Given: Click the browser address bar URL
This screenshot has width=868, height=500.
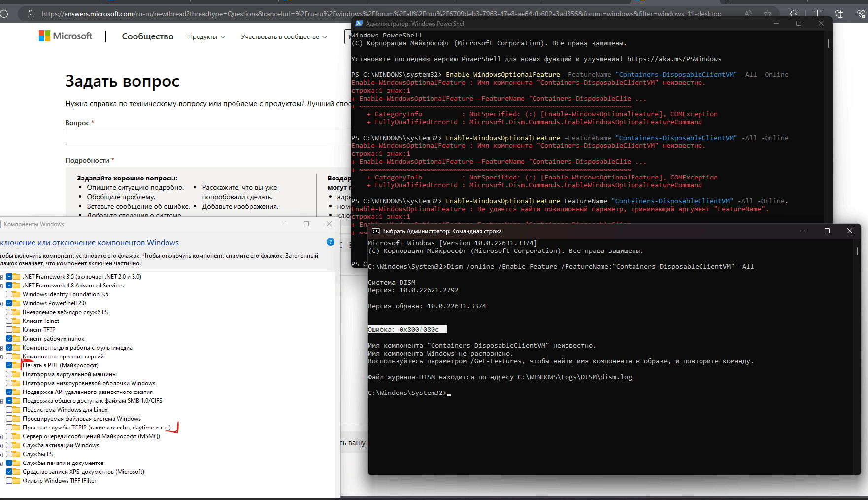Looking at the screenshot, I should pyautogui.click(x=381, y=14).
